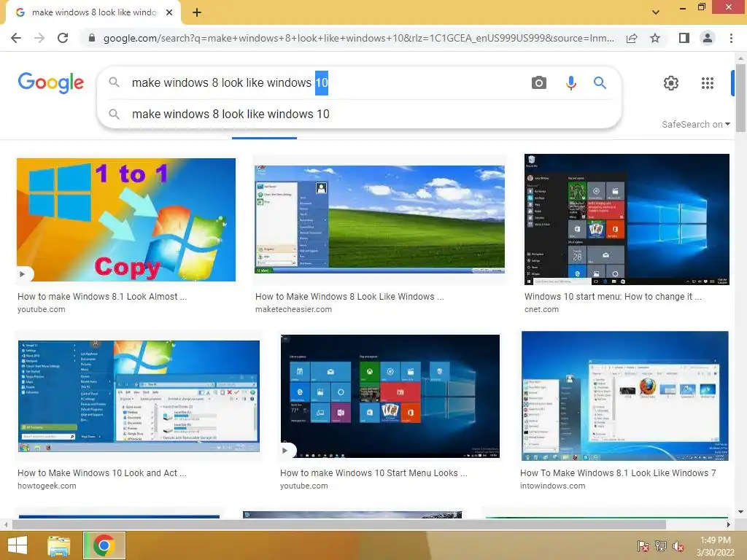Click the howtogeek.com source text

(47, 486)
